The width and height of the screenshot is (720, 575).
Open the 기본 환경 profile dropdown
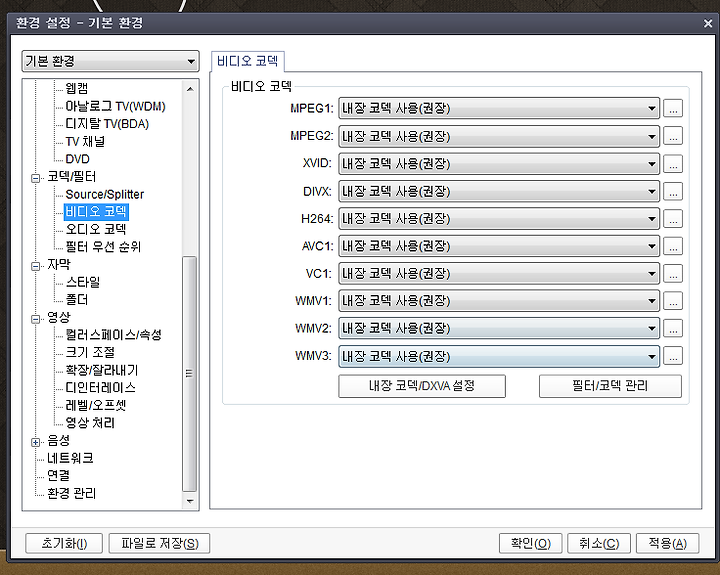click(110, 61)
